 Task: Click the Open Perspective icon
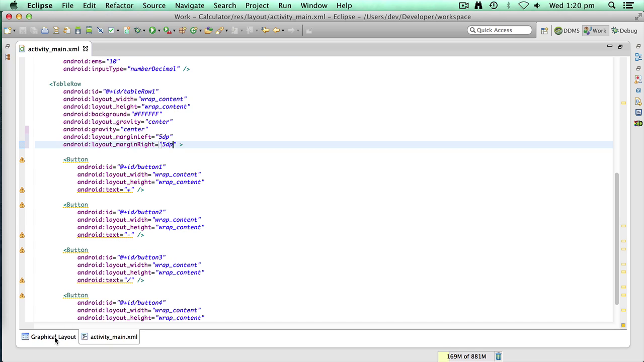coord(544,31)
